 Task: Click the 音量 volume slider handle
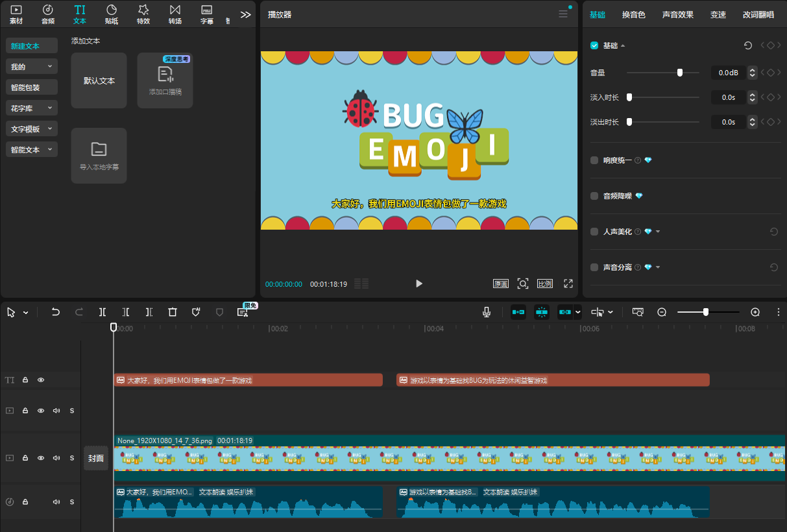point(680,73)
